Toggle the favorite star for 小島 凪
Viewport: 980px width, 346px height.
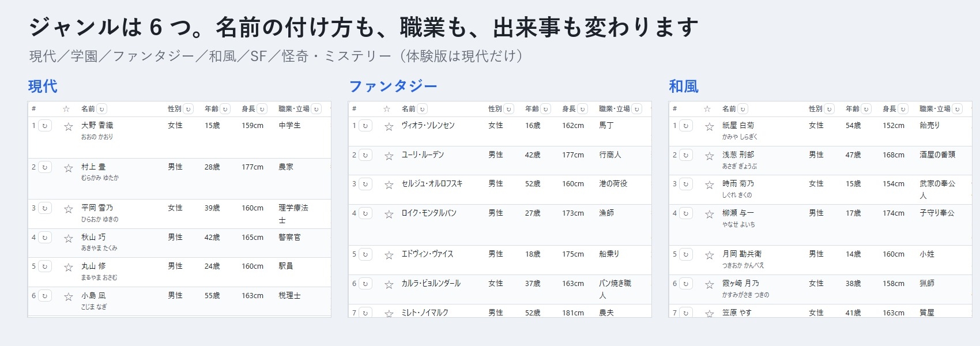click(x=69, y=296)
